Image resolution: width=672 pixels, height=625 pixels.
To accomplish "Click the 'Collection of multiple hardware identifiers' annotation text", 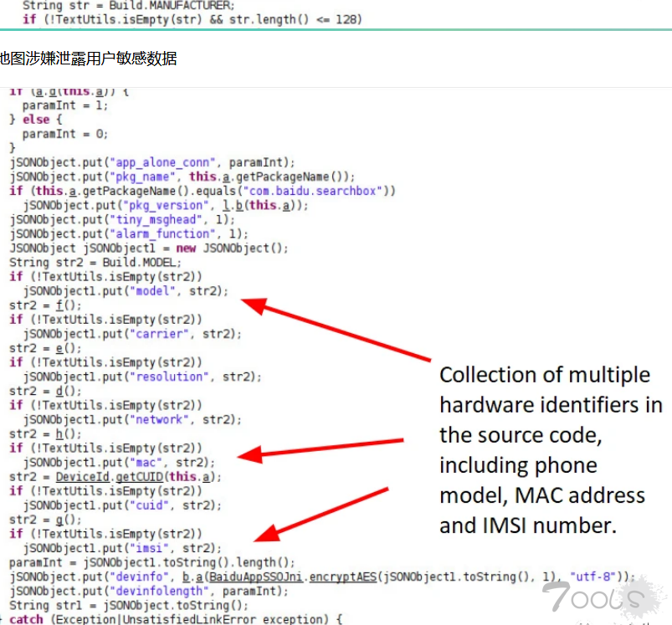I will (550, 449).
